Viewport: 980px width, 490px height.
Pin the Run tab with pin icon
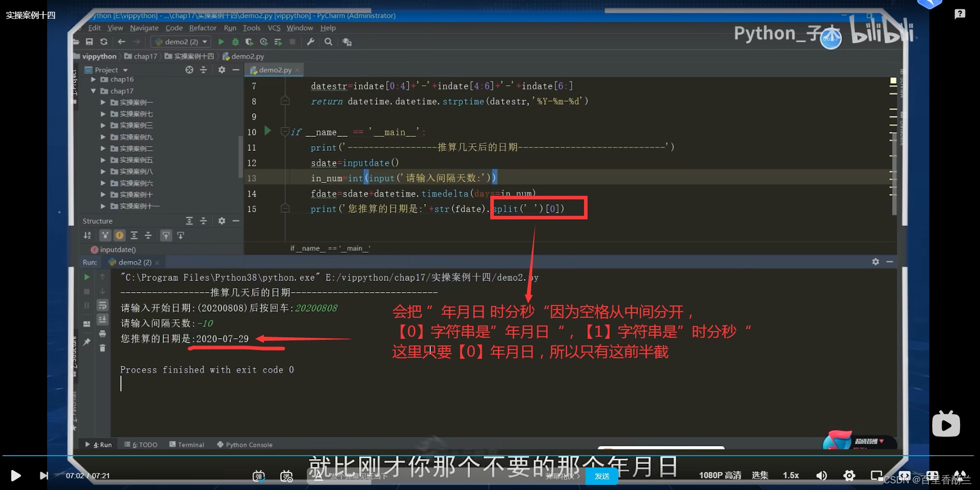87,342
